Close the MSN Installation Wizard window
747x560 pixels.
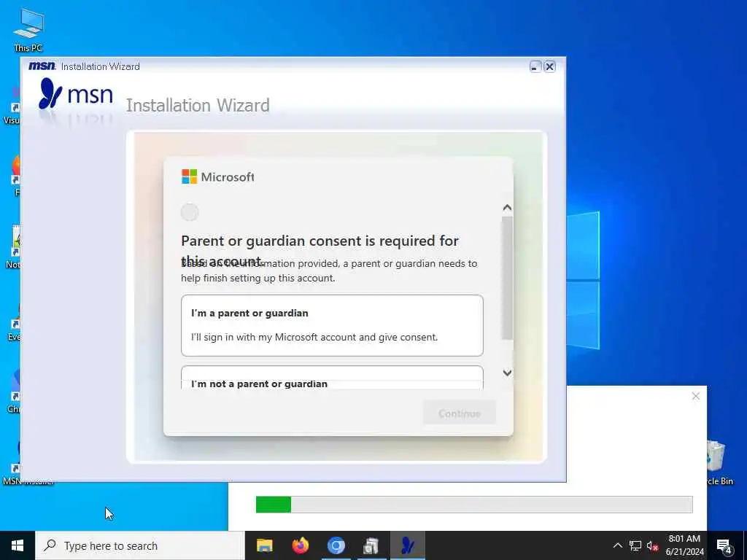point(549,66)
